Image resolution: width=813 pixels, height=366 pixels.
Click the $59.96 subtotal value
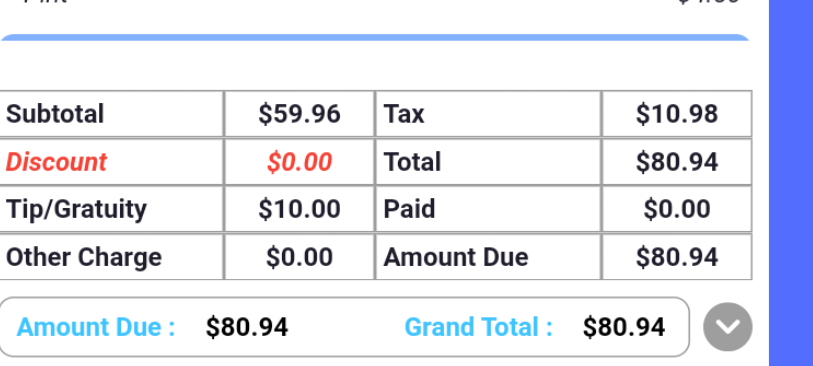click(x=299, y=114)
